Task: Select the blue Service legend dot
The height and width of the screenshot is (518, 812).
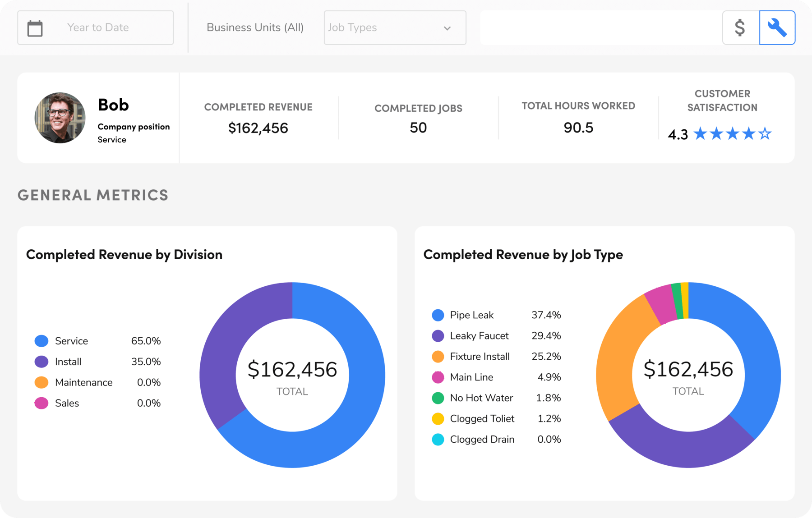Action: pyautogui.click(x=41, y=341)
